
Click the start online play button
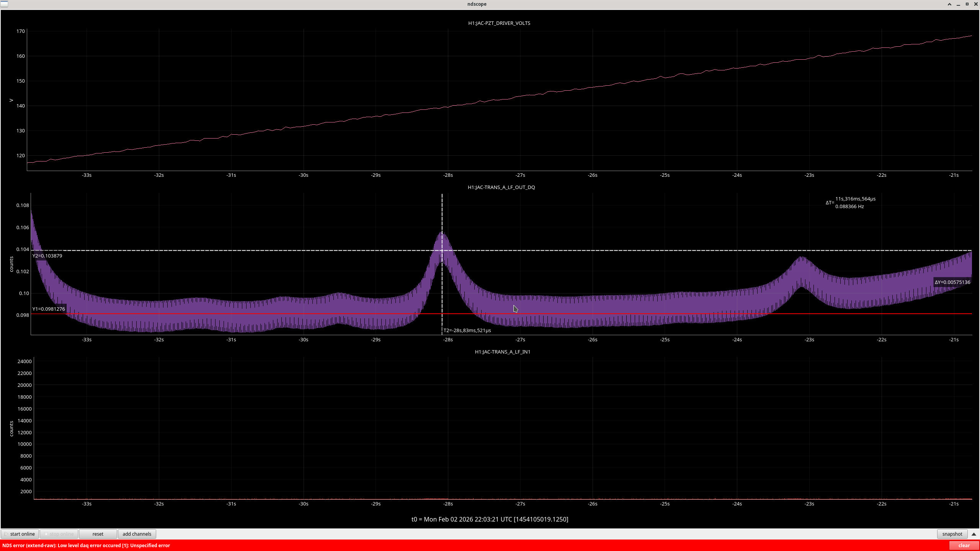(20, 534)
